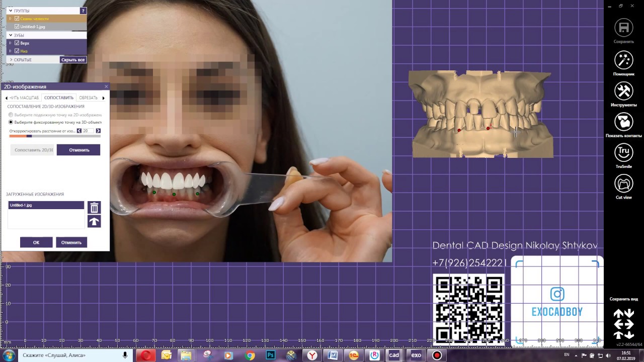Toggle the Сканы челюсти checkbox
Viewport: 644px width, 362px height.
(17, 19)
